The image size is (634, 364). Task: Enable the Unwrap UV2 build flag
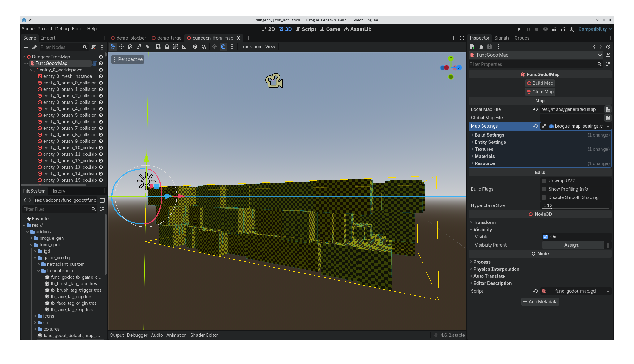(x=544, y=181)
